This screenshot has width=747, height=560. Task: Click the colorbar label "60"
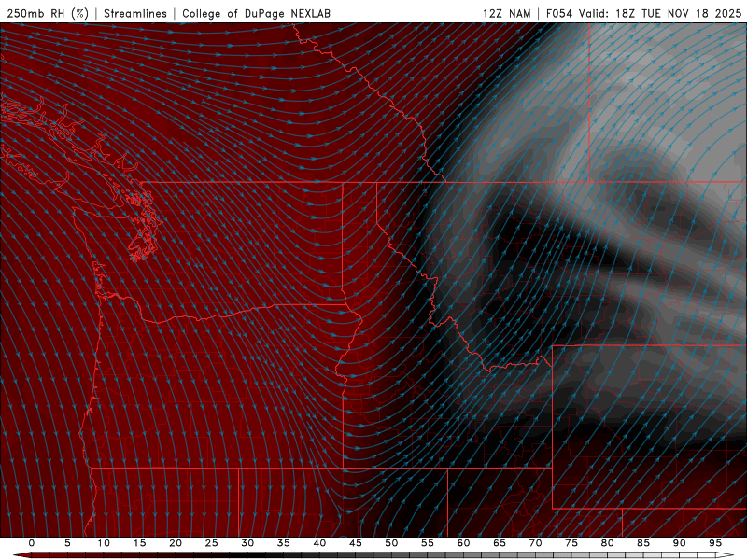[463, 543]
